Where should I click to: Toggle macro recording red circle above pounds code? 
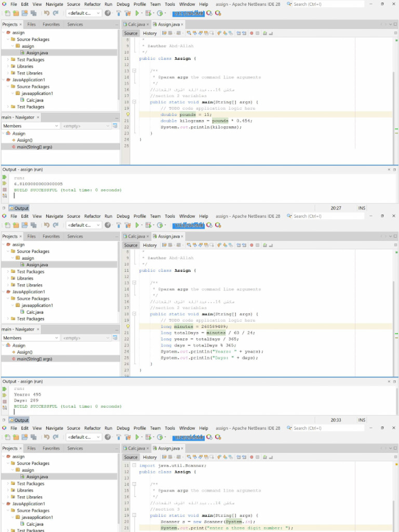(x=251, y=33)
